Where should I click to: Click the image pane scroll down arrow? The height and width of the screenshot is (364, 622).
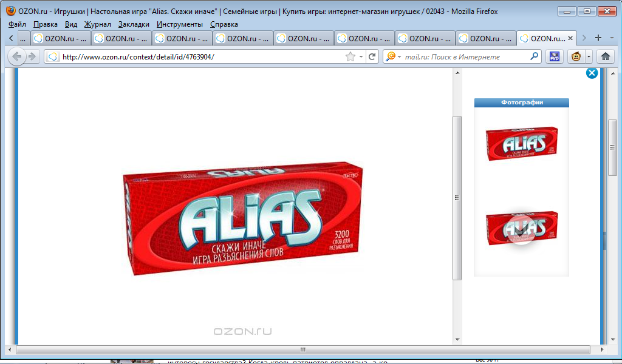tap(457, 340)
